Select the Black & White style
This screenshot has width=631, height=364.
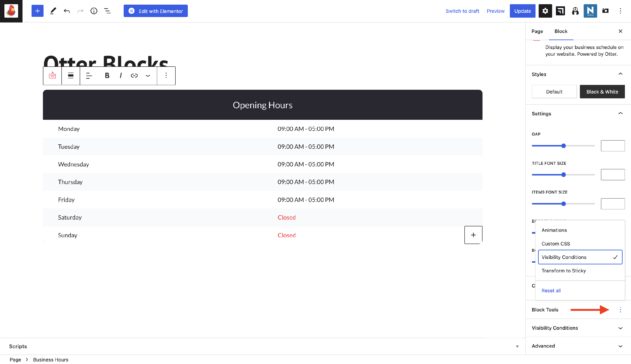[x=602, y=92]
